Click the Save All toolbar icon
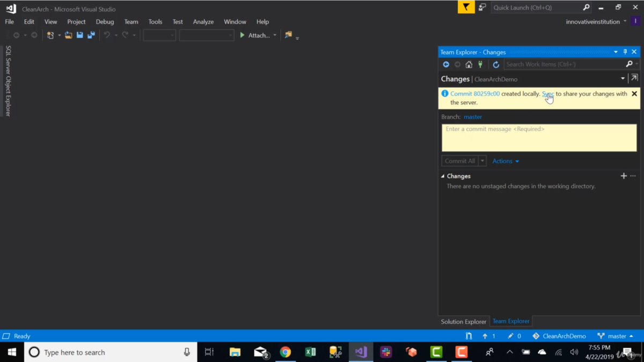 pyautogui.click(x=91, y=35)
